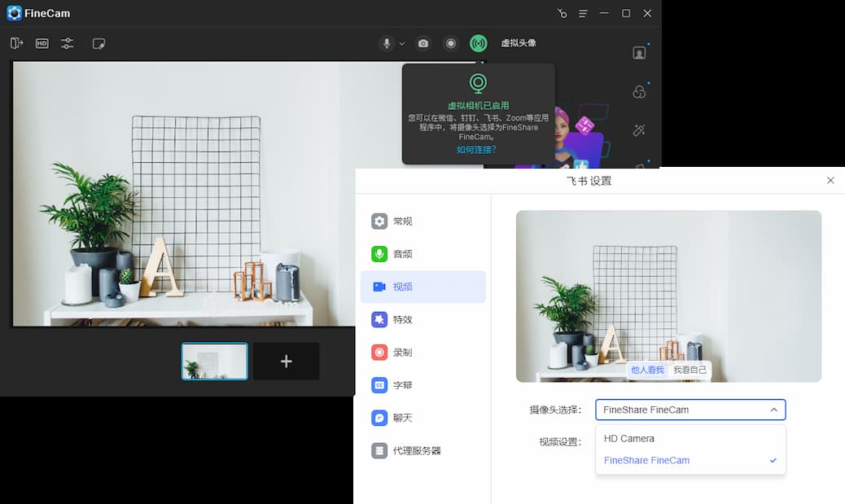Open the filters overlapping-circles icon
This screenshot has width=845, height=504.
(x=639, y=92)
